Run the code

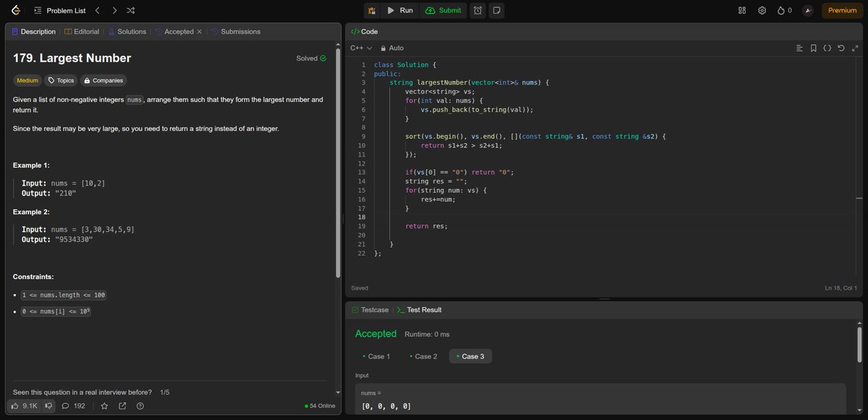pos(400,11)
